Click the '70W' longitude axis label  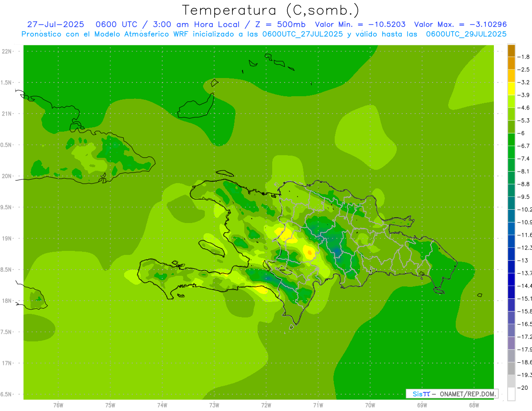[x=370, y=405]
